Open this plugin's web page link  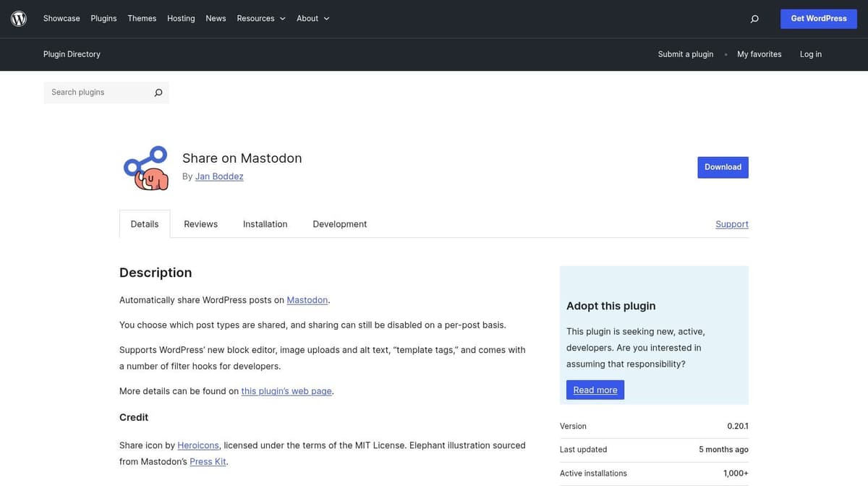point(286,391)
